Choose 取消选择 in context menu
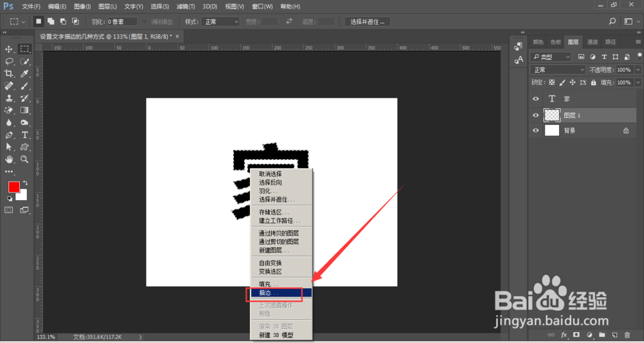The image size is (644, 343). click(281, 174)
